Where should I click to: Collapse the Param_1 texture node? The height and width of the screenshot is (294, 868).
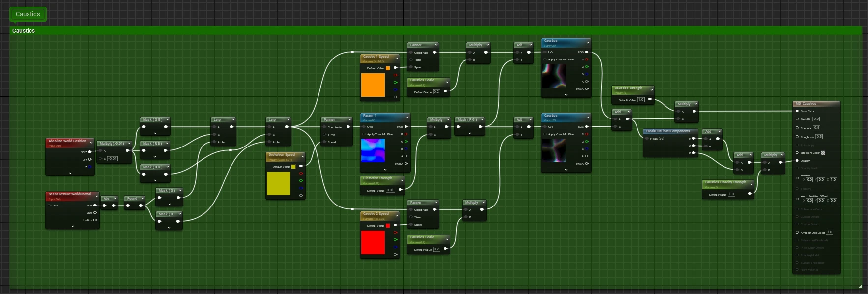[407, 117]
